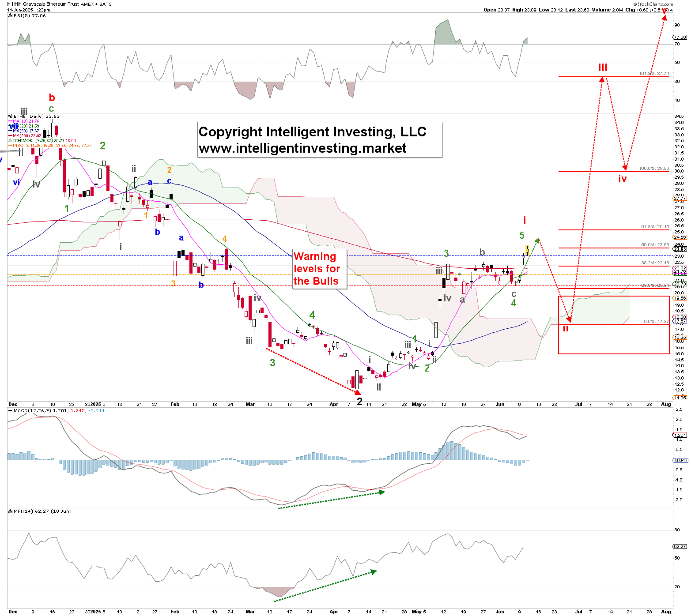
Task: Click the 'Last 23.63' header value
Action: [x=577, y=10]
